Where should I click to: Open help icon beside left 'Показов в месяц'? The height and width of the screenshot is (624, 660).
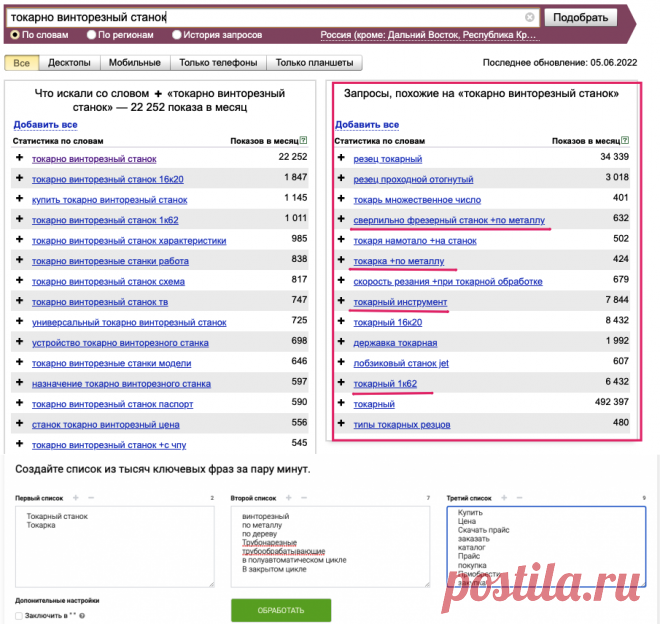click(303, 140)
